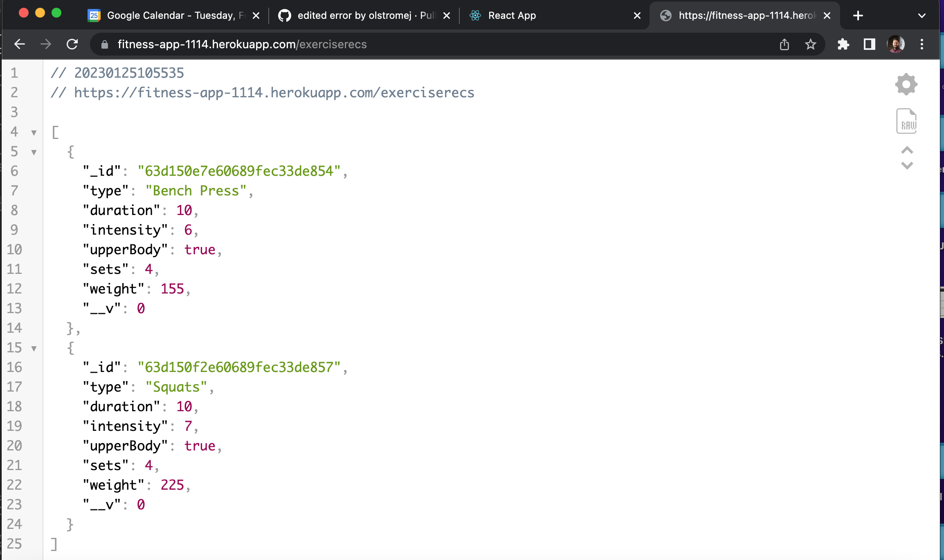View site info via lock icon
944x560 pixels.
(x=105, y=44)
